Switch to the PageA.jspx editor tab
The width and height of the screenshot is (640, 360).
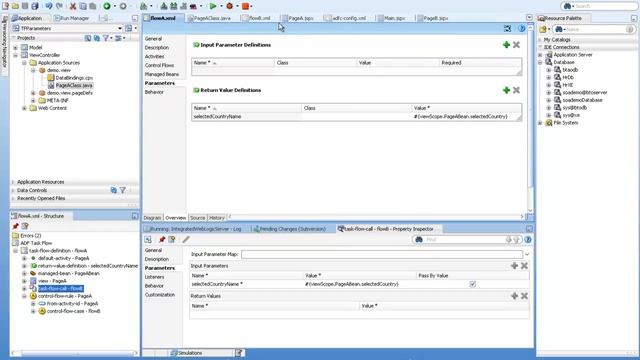point(298,18)
